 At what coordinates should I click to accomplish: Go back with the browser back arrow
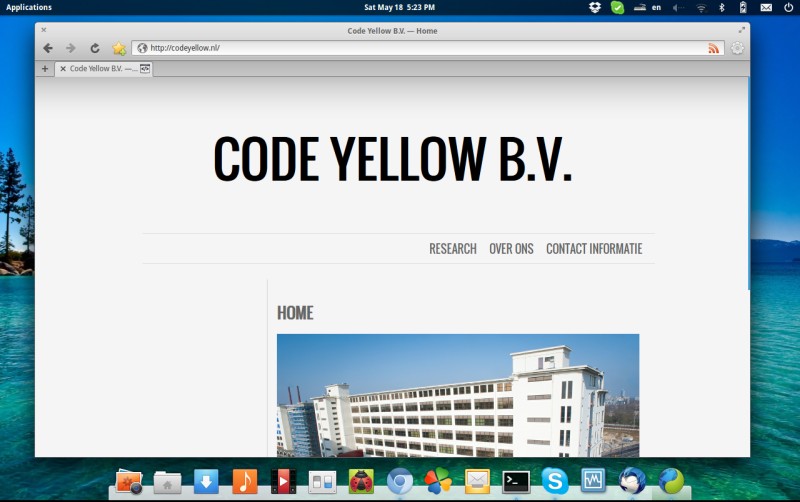(47, 48)
